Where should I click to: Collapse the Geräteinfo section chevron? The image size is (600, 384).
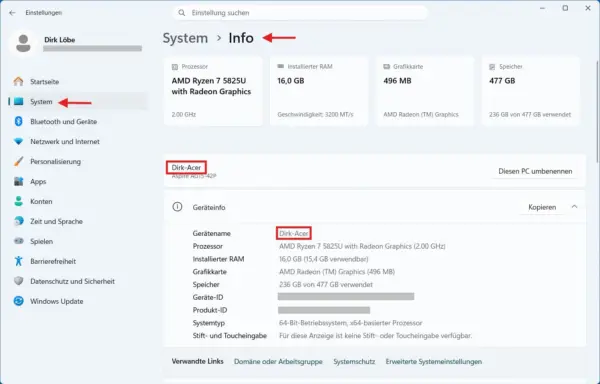click(x=574, y=207)
